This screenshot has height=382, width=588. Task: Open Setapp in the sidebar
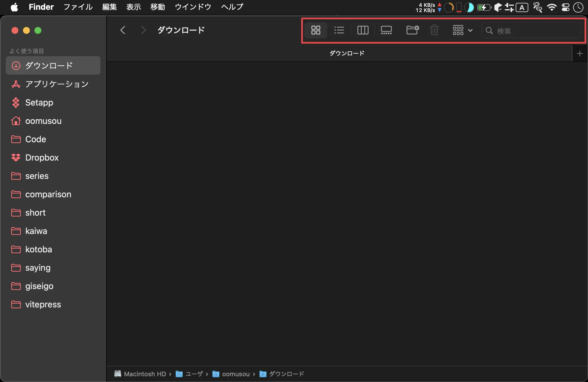pos(53,102)
